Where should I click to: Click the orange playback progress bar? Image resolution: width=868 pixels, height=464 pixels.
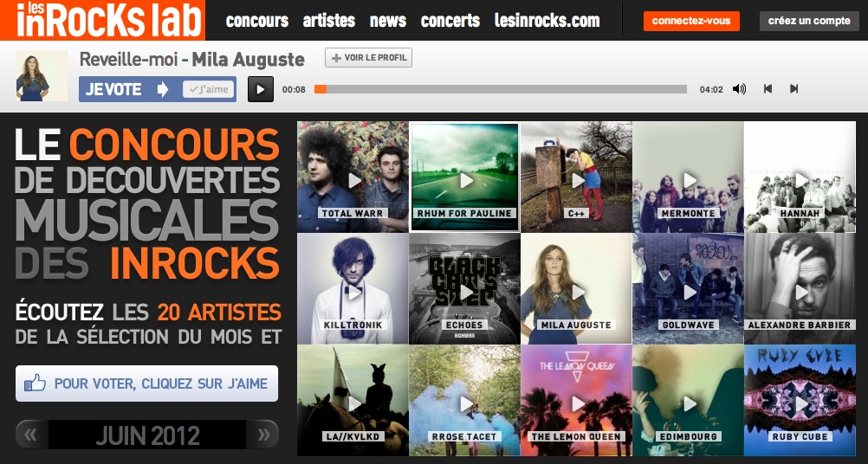[x=321, y=89]
